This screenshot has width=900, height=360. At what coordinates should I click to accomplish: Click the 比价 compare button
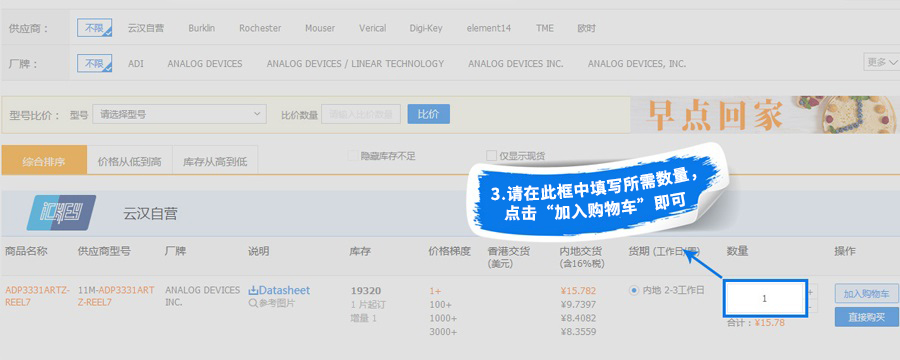click(429, 114)
